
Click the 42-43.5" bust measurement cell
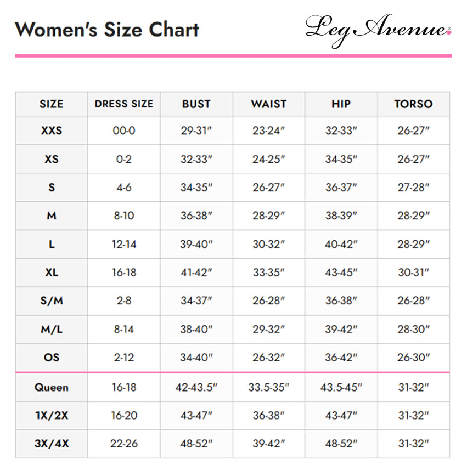point(196,387)
